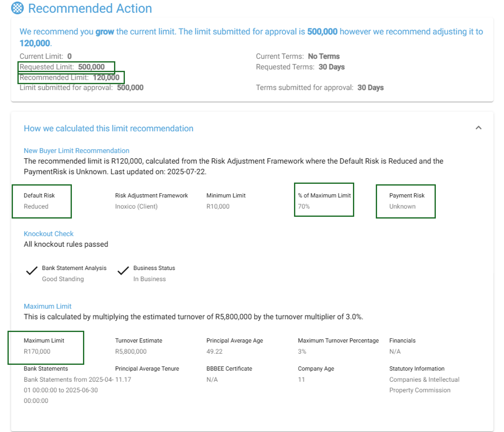504x432 pixels.
Task: Click the Knockout Check heading
Action: [48, 234]
